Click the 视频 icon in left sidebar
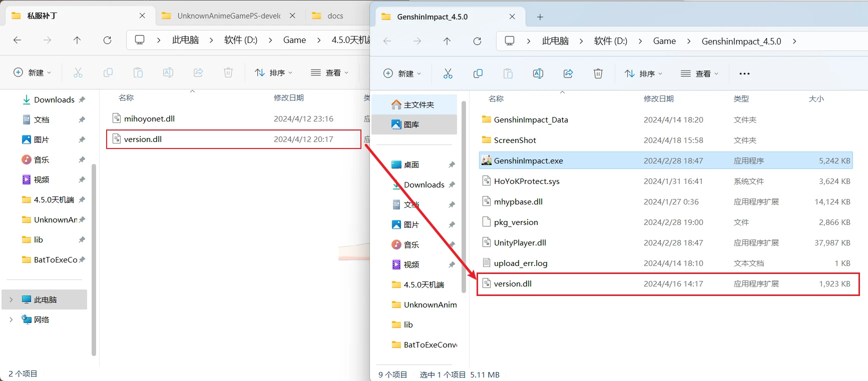Viewport: 868px width, 381px height. [x=27, y=179]
